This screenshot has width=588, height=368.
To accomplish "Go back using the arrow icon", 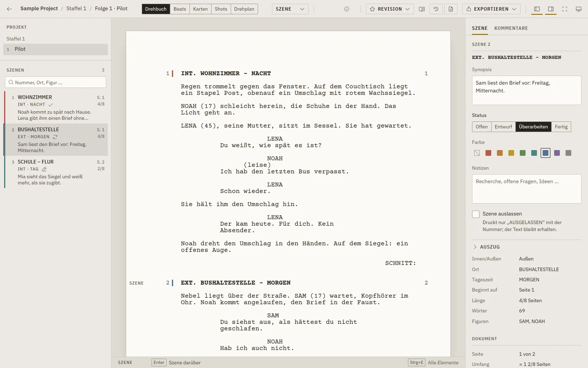I will click(9, 9).
